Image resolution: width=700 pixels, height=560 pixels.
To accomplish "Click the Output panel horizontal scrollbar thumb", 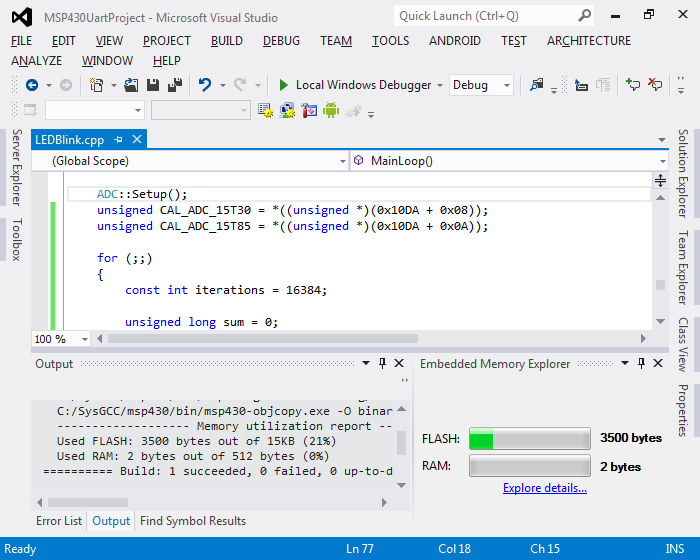I will pyautogui.click(x=88, y=502).
